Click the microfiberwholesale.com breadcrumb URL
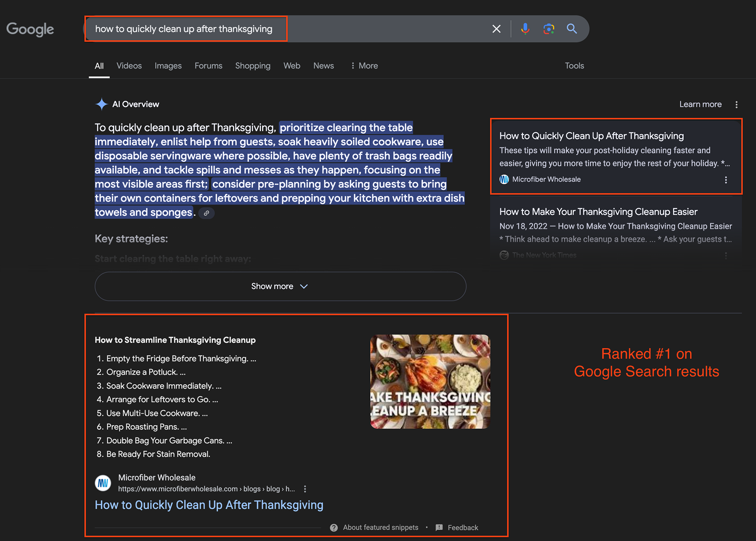 coord(206,489)
